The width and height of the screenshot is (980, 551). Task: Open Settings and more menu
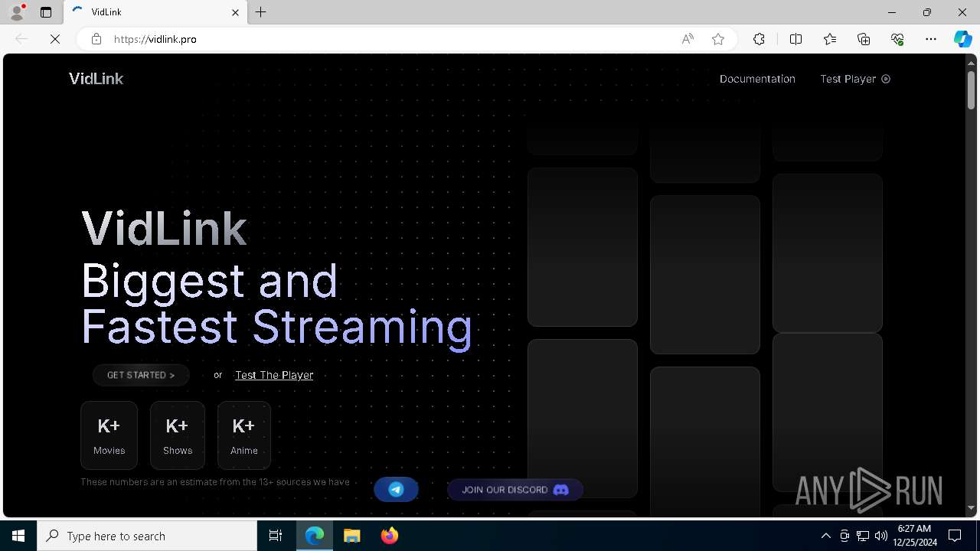coord(931,39)
